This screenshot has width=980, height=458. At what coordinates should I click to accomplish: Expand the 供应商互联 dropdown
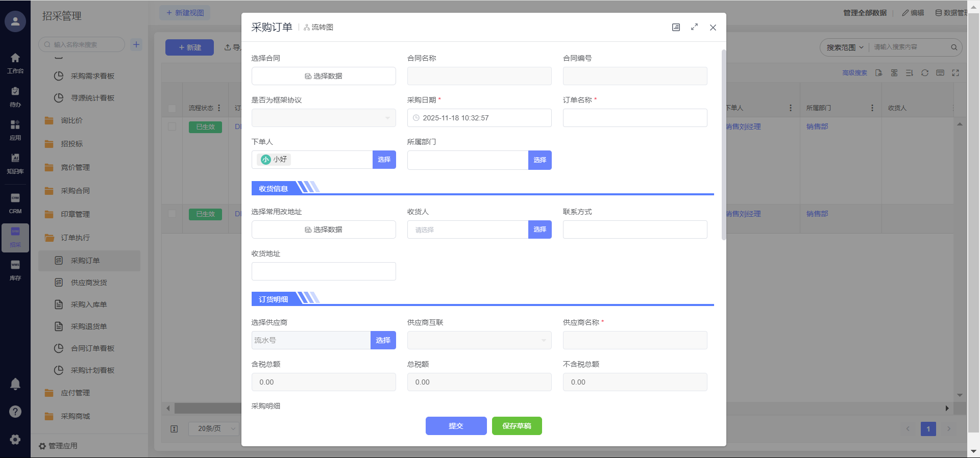click(479, 340)
